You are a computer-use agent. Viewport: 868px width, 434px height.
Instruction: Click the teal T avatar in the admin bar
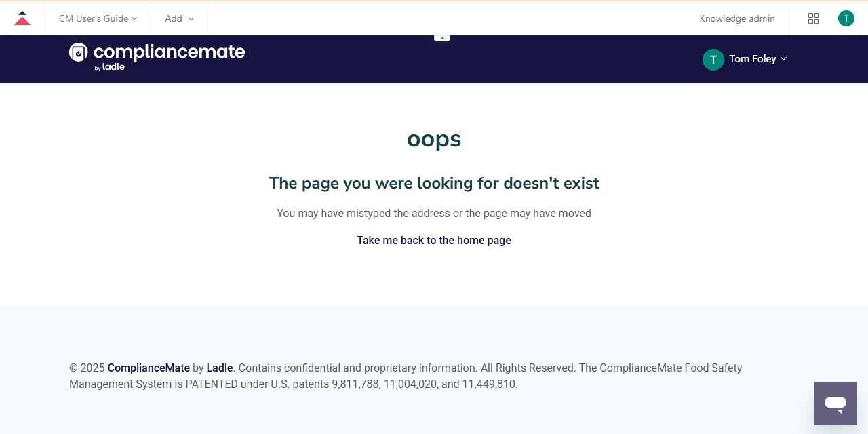(846, 18)
